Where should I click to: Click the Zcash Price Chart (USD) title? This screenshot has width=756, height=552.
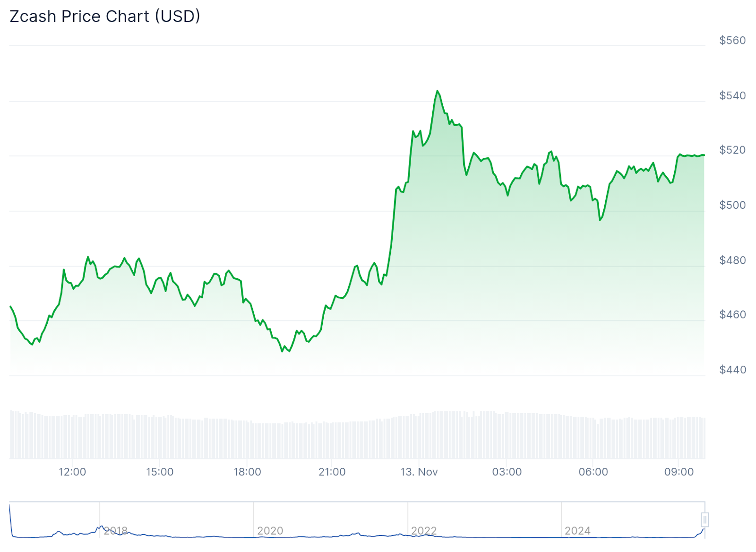(x=105, y=17)
